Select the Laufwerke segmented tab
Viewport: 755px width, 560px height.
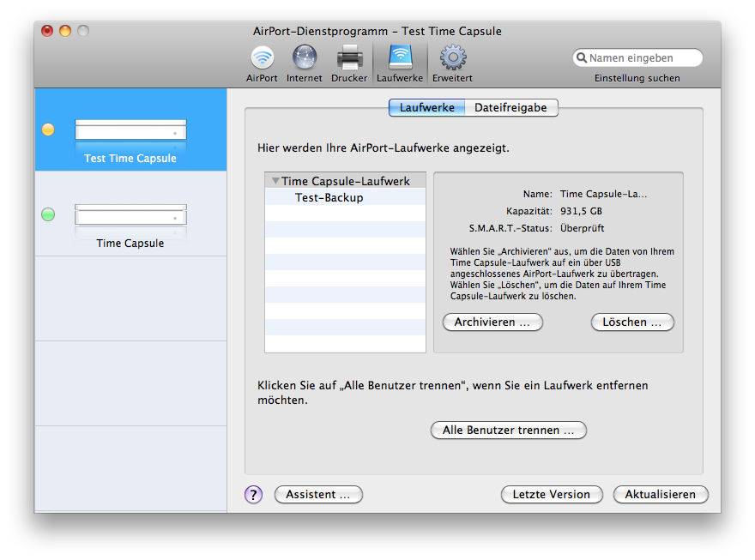427,107
